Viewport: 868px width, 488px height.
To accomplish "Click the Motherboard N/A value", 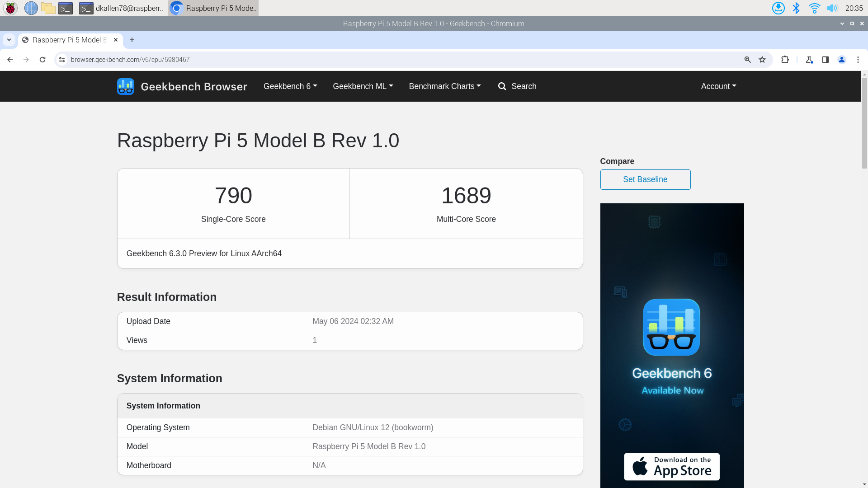I will 319,465.
